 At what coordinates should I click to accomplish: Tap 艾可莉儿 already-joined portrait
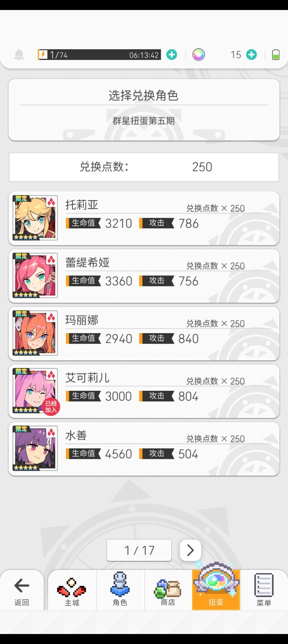(x=35, y=391)
